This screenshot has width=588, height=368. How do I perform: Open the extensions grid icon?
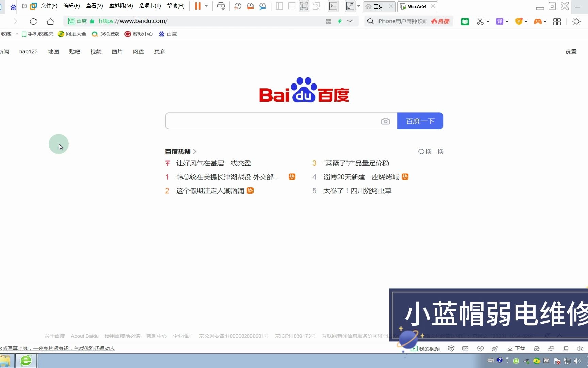[x=557, y=21]
